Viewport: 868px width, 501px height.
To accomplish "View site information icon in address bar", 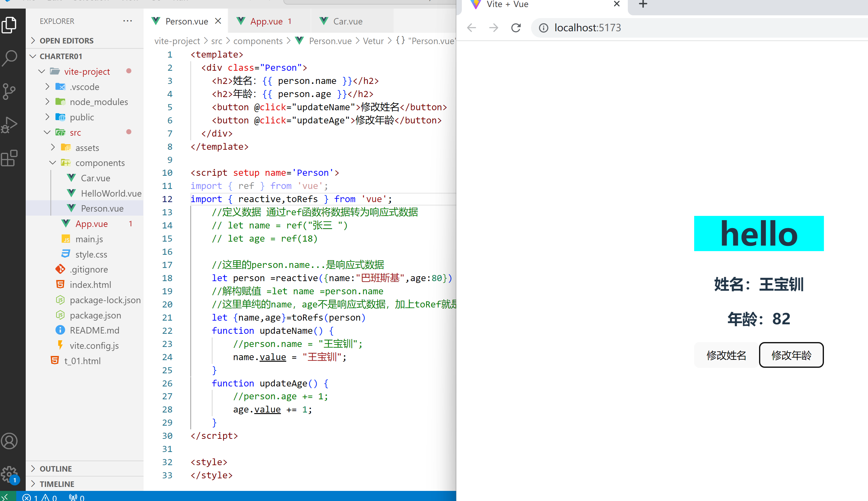I will (x=543, y=28).
